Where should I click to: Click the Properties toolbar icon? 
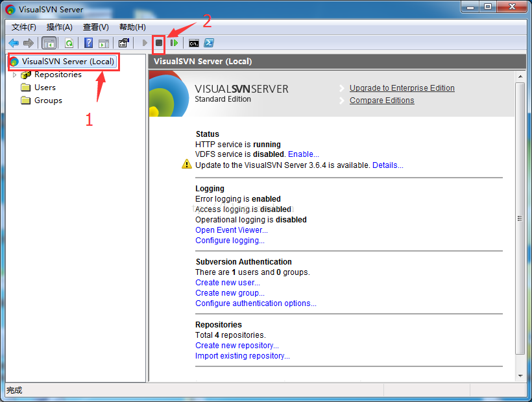[123, 43]
